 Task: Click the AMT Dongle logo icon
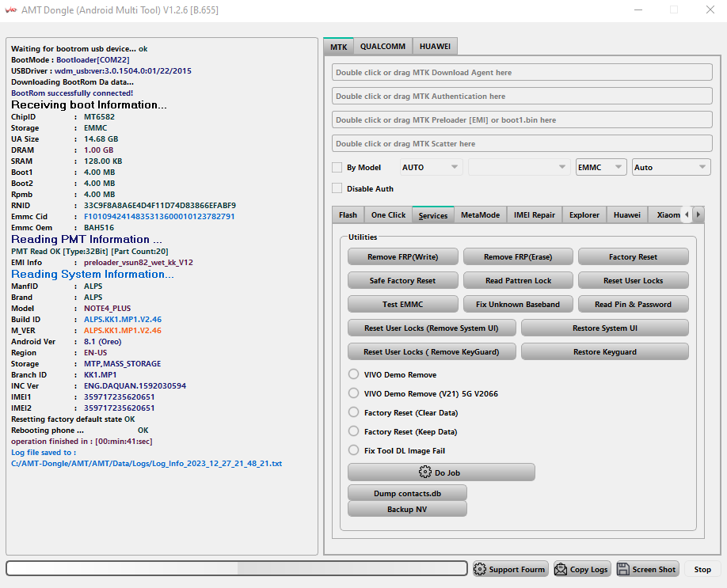[10, 9]
